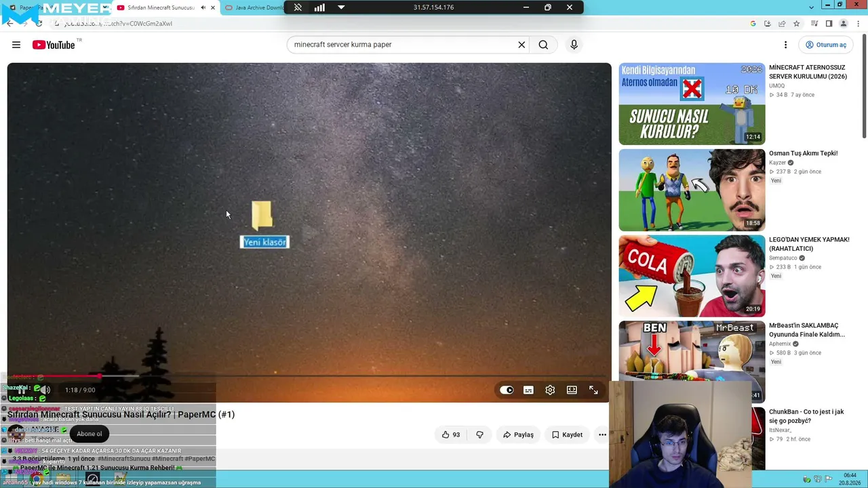Open the Google icon in the address bar
The image size is (868, 488).
pyautogui.click(x=753, y=24)
